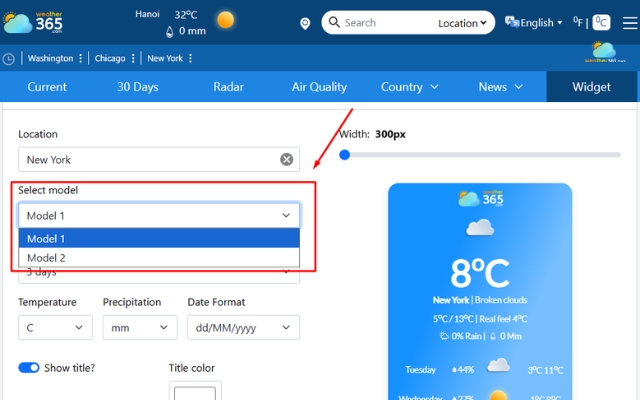Open the Precipitation mm dropdown
640x400 pixels.
(140, 327)
